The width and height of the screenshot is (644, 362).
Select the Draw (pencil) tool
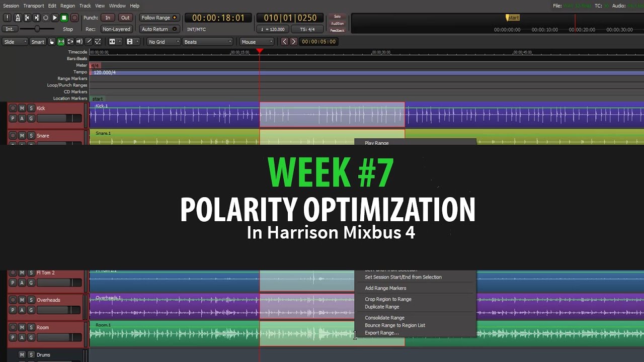pyautogui.click(x=89, y=42)
